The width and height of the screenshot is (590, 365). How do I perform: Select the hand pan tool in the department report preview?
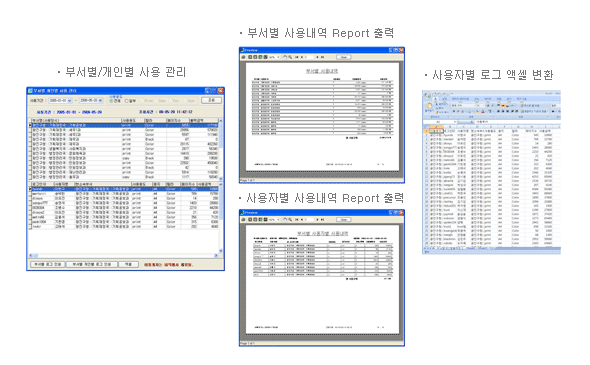285,57
